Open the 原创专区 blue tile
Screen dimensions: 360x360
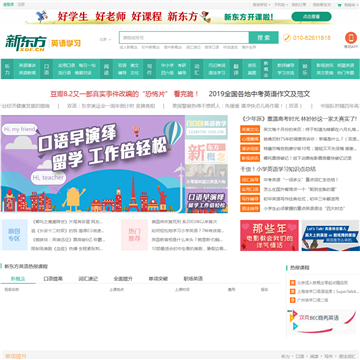coord(15,235)
